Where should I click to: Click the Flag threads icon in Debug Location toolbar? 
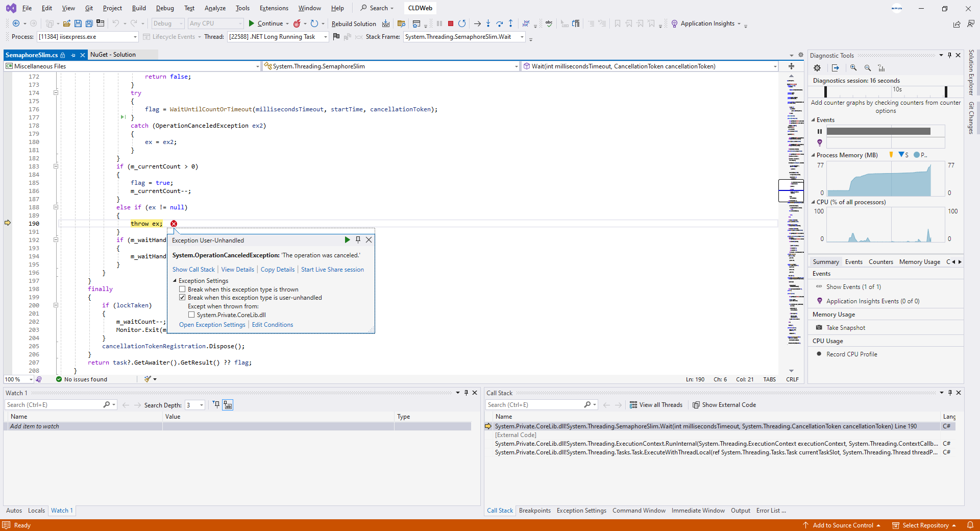pyautogui.click(x=336, y=37)
